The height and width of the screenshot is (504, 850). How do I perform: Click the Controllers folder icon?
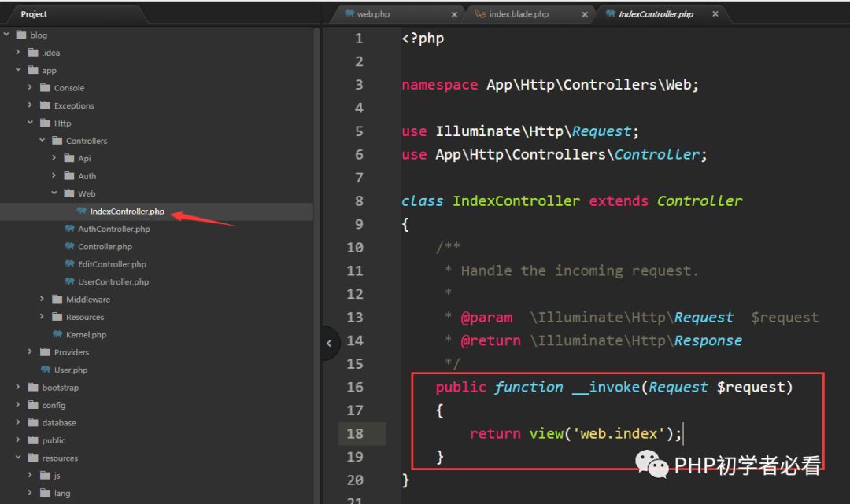pyautogui.click(x=57, y=141)
